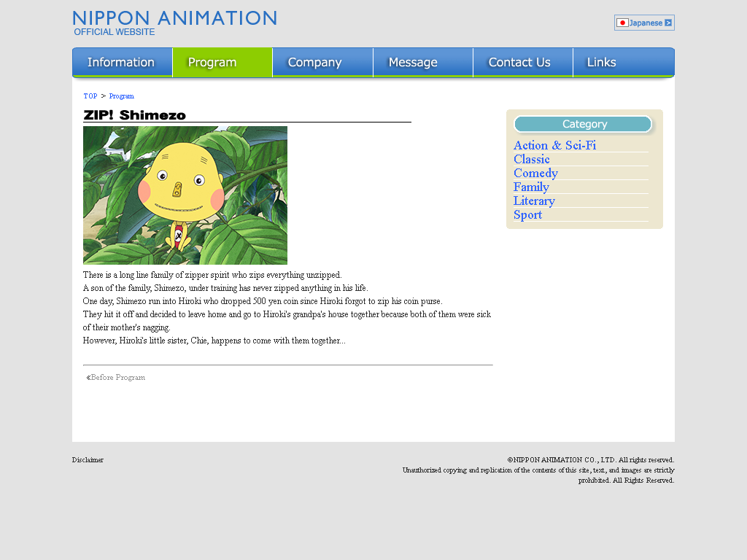The width and height of the screenshot is (747, 560).
Task: Open the Information tab
Action: point(123,63)
